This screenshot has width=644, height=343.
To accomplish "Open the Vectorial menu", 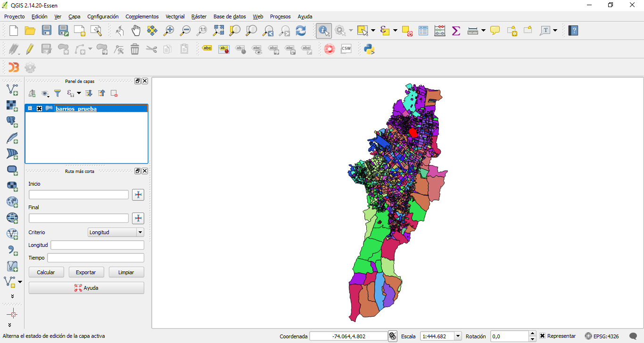I will click(175, 16).
